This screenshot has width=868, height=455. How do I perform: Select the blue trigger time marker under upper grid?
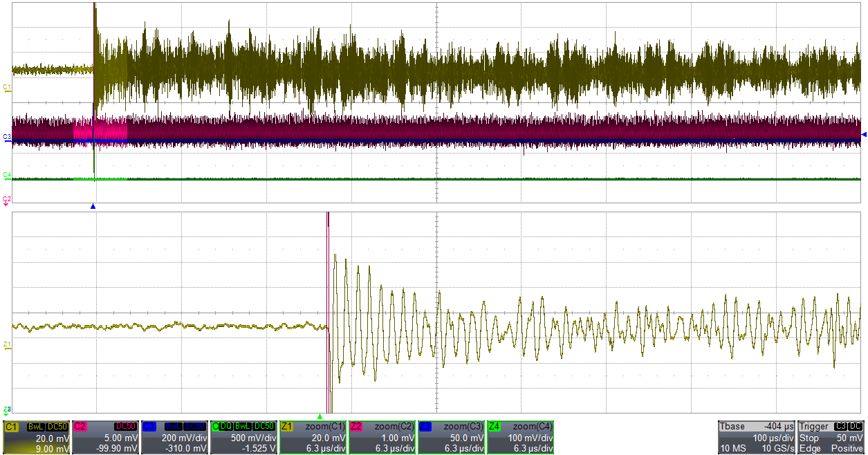pos(93,207)
